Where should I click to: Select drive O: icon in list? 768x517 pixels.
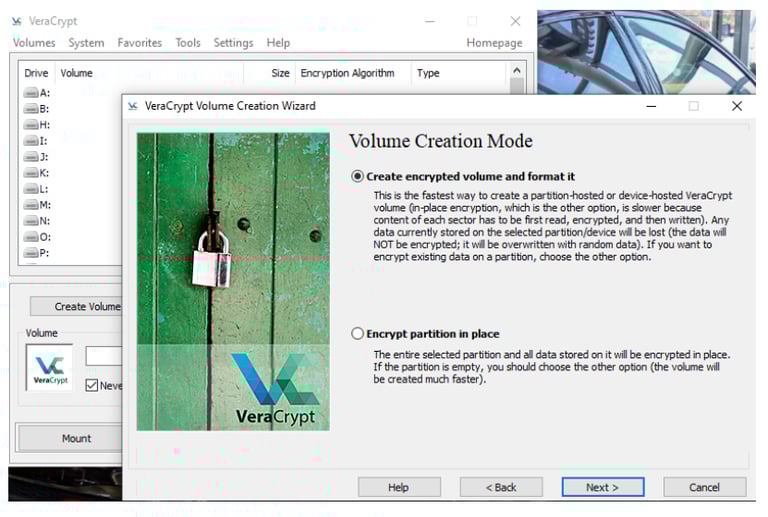point(31,237)
